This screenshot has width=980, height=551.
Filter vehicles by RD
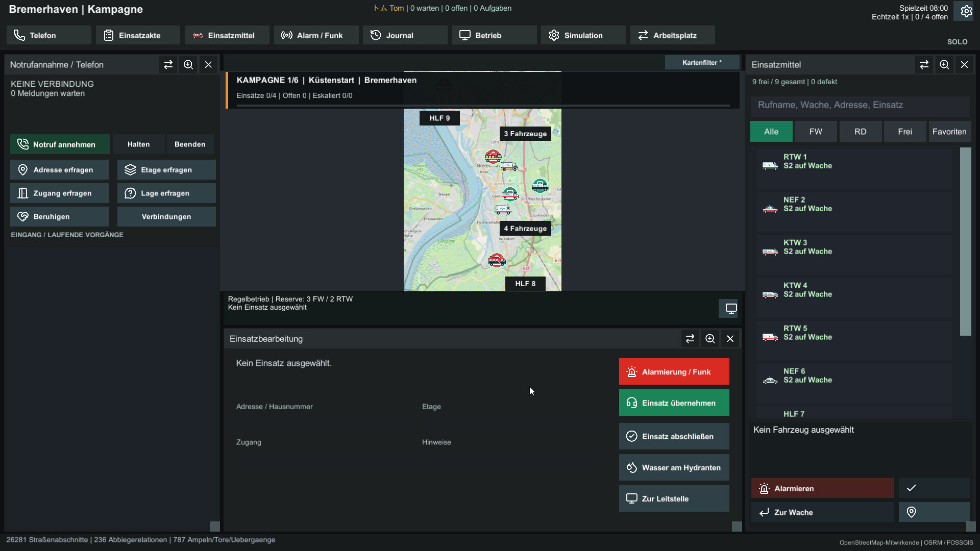(861, 132)
